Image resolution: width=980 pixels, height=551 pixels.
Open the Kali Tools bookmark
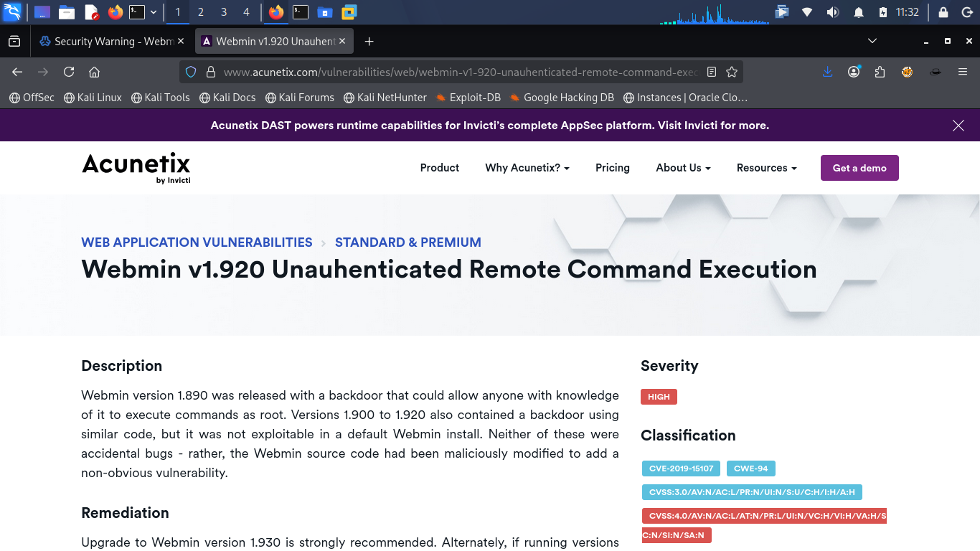coord(161,98)
